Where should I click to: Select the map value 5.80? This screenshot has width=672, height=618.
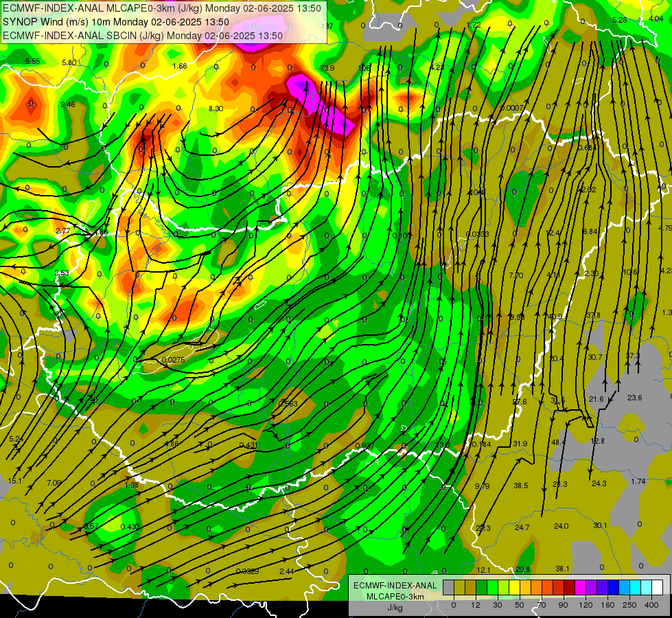[69, 62]
